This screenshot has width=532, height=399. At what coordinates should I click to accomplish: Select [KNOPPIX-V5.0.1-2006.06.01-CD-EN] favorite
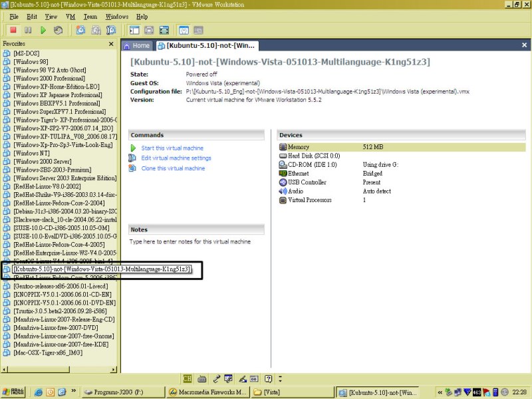[62, 295]
